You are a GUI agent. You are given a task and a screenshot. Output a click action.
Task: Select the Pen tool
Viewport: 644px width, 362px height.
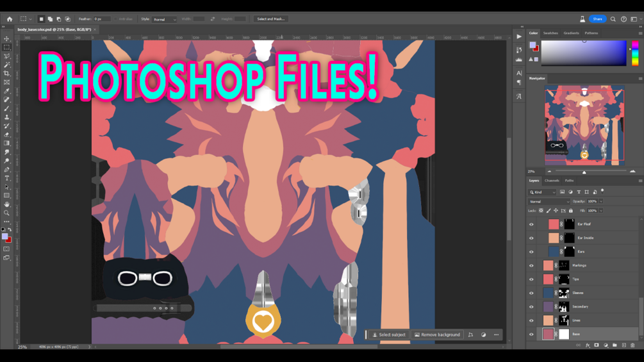click(x=6, y=170)
